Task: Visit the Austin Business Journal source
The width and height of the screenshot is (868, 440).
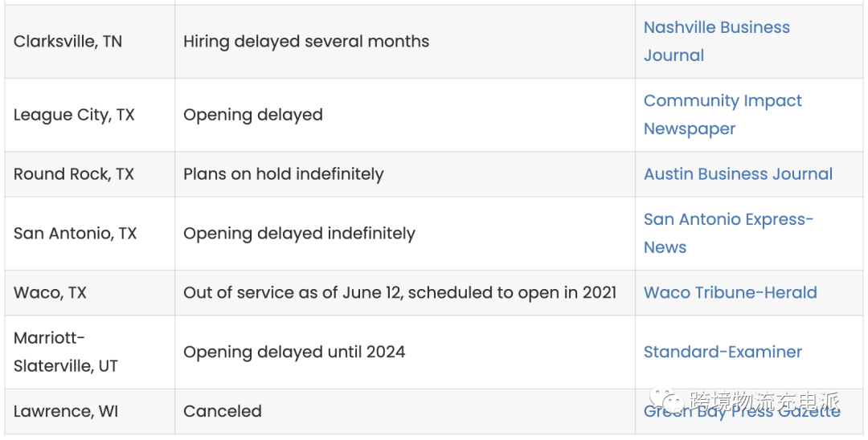Action: click(x=738, y=174)
